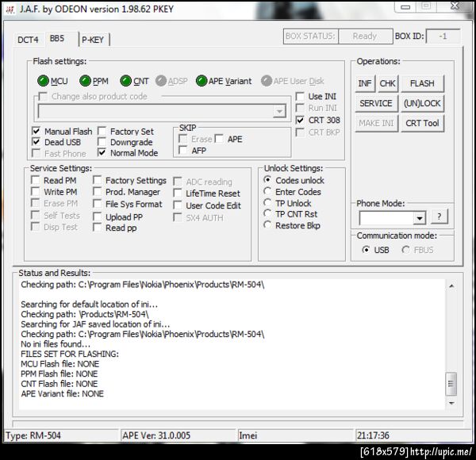Check Read pp checkbox

97,228
